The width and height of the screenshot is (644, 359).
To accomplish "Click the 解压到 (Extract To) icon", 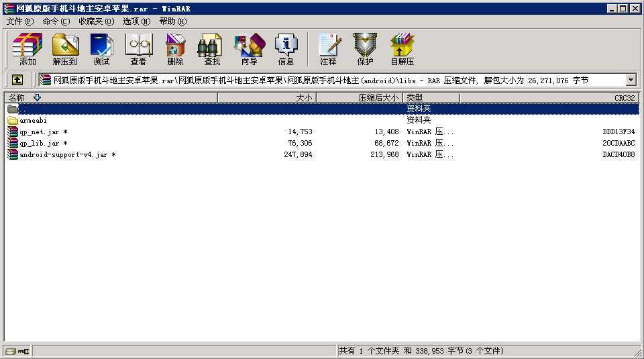I will click(65, 50).
